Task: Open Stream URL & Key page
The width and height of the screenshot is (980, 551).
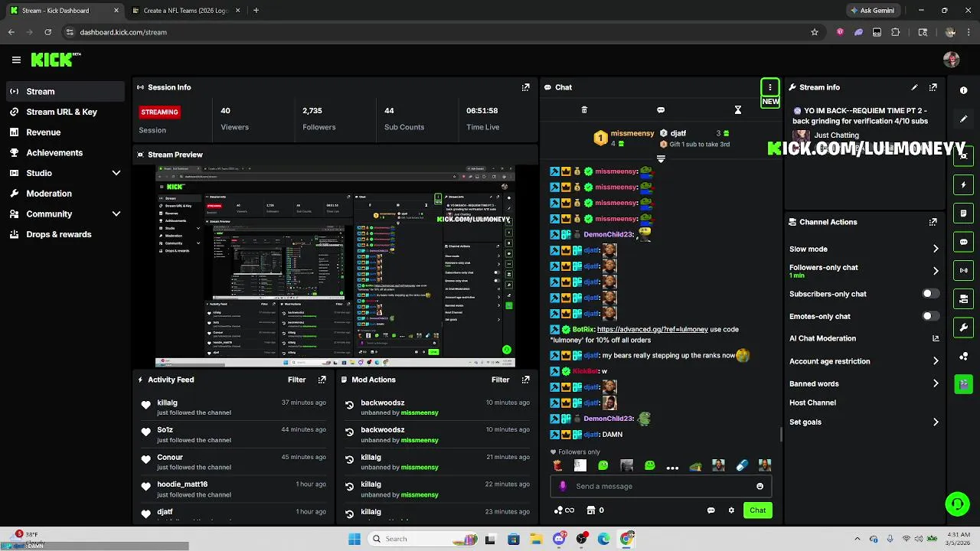Action: (x=62, y=112)
